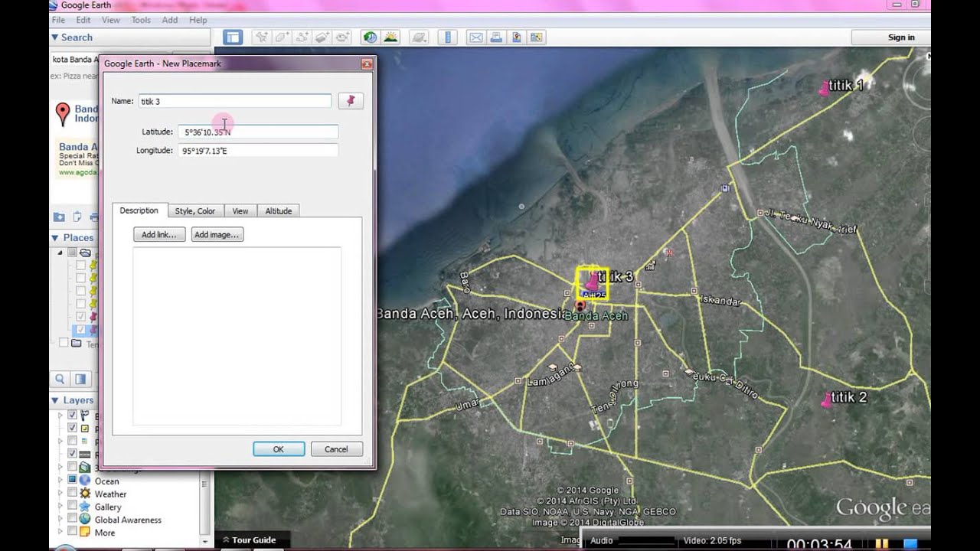
Task: Check the Temporary Places folder checkbox
Action: [x=64, y=343]
